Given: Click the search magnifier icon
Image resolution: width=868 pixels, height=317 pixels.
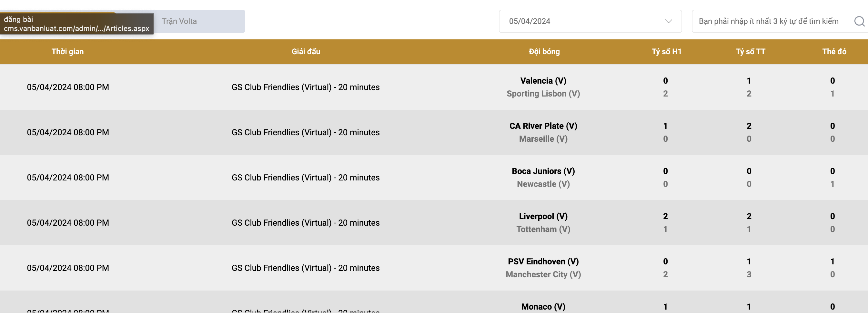Looking at the screenshot, I should click(x=859, y=21).
